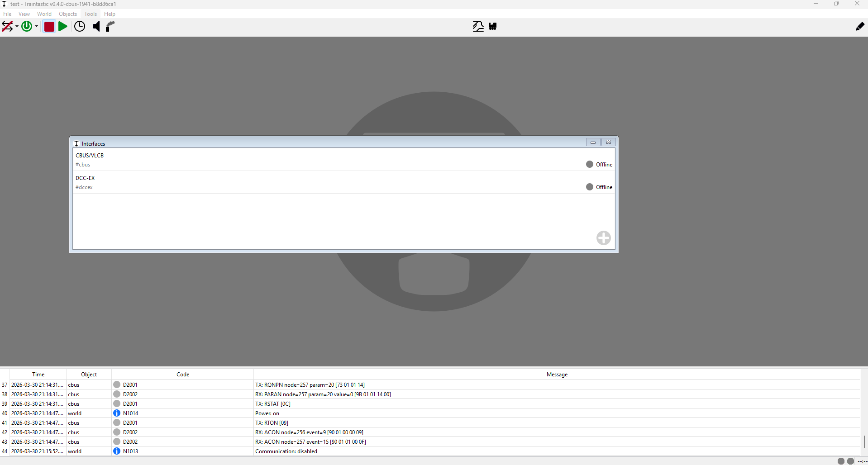The image size is (868, 465).
Task: Select the CBUS/VLCB interface entry
Action: tap(317, 160)
